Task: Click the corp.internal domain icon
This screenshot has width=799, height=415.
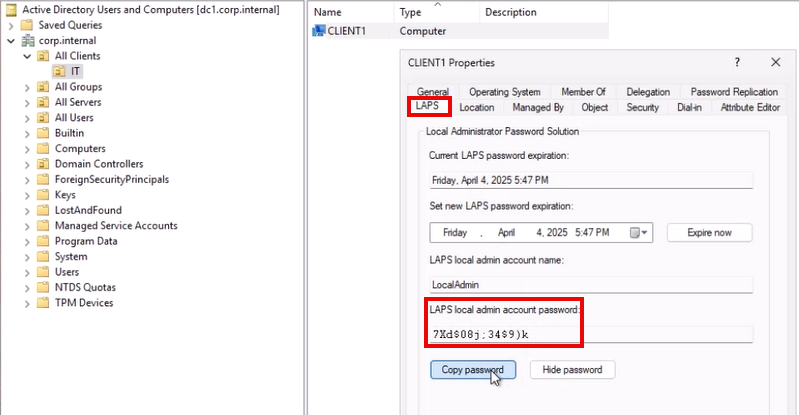Action: coord(28,41)
